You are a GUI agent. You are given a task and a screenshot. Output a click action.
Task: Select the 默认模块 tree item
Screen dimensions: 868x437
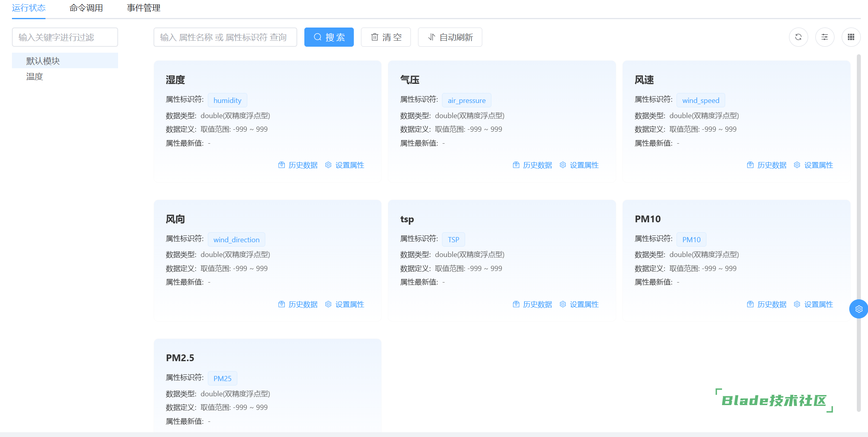click(43, 61)
